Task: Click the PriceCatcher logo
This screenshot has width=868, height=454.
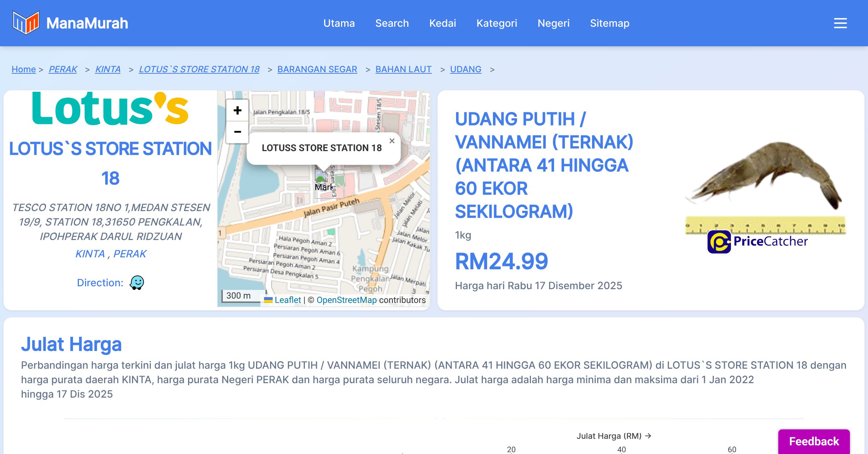Action: click(x=757, y=241)
